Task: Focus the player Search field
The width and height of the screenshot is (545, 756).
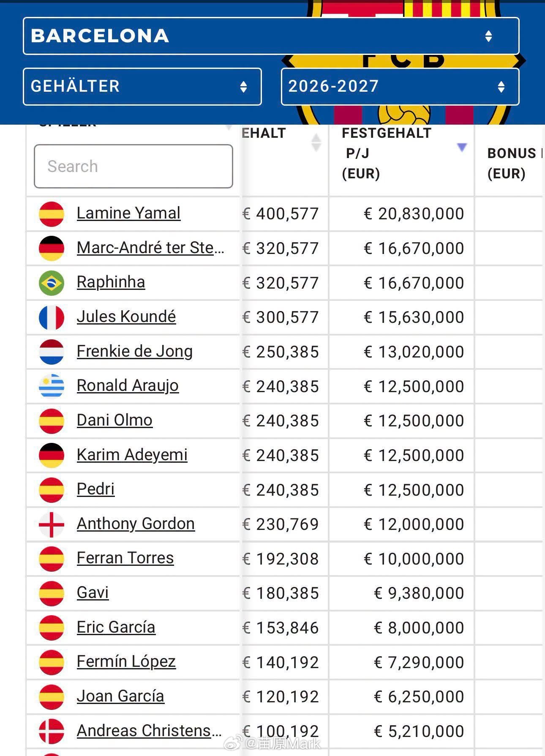Action: 134,166
